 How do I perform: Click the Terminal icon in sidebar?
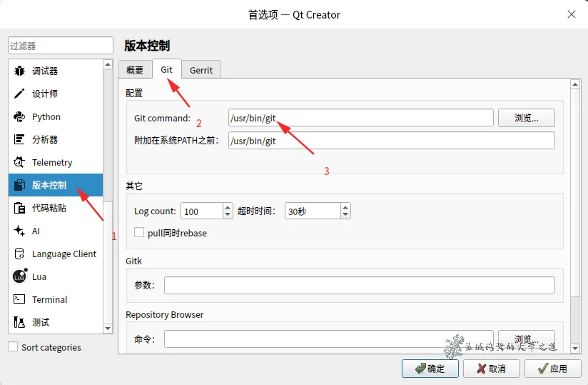click(x=19, y=299)
